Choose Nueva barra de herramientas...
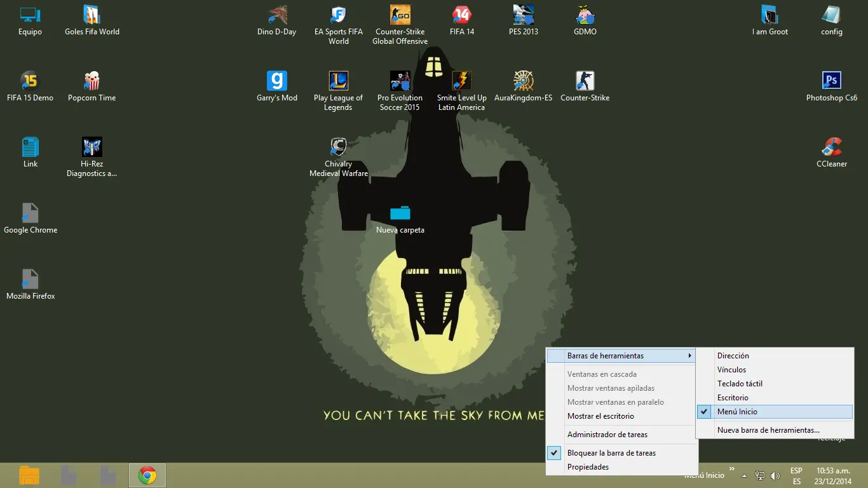The height and width of the screenshot is (488, 868). (x=775, y=430)
